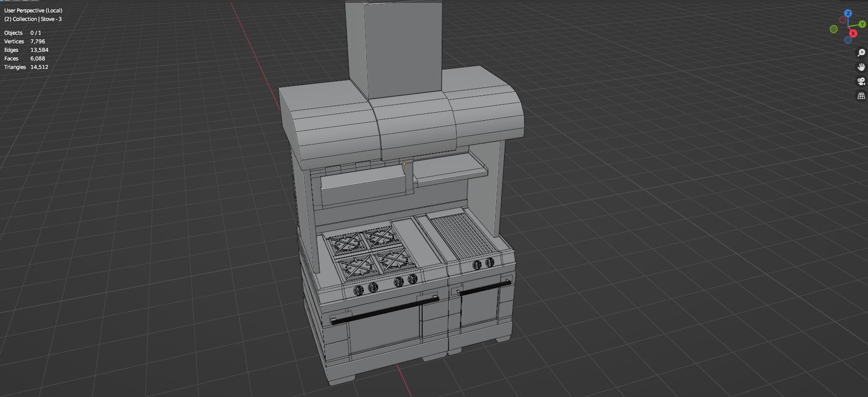Click the red X axis gizmo handle
Viewport: 868px width, 397px height.
coord(853,33)
